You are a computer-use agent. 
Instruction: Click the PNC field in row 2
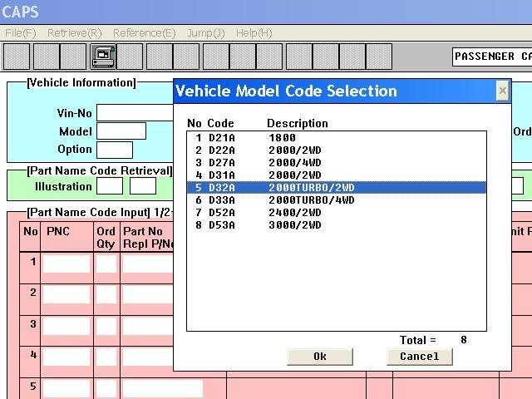point(66,295)
